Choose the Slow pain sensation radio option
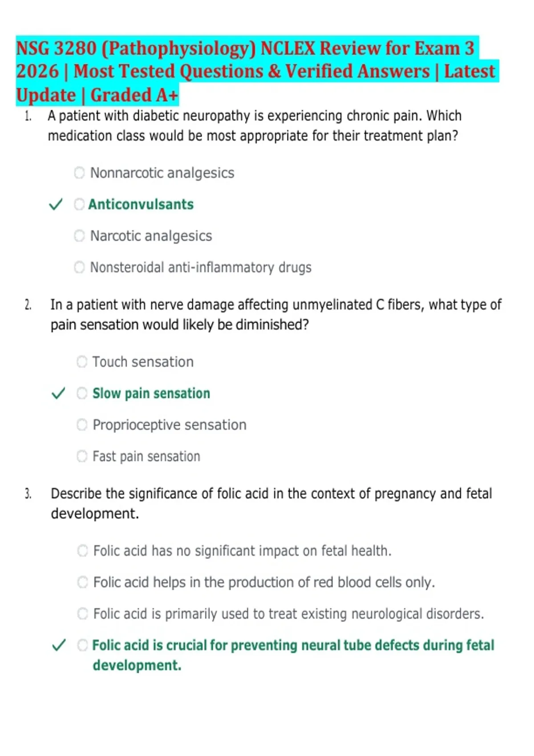The height and width of the screenshot is (756, 534). coord(82,393)
